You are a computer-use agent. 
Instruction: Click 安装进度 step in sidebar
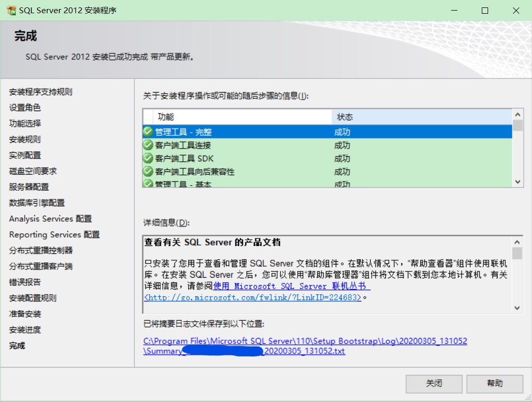pyautogui.click(x=25, y=330)
